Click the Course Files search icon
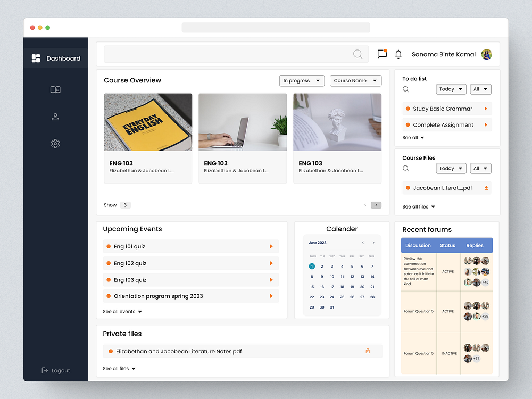Screen dimensions: 532x399 pyautogui.click(x=406, y=168)
